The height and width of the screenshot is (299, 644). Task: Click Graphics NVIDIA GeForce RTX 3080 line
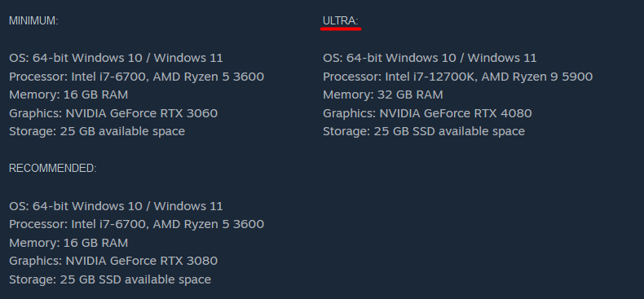113,261
